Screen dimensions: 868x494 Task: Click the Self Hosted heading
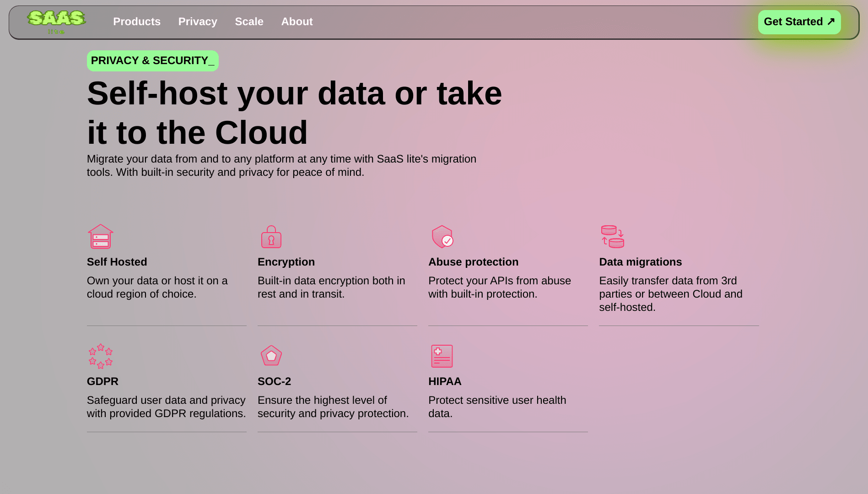pyautogui.click(x=117, y=262)
